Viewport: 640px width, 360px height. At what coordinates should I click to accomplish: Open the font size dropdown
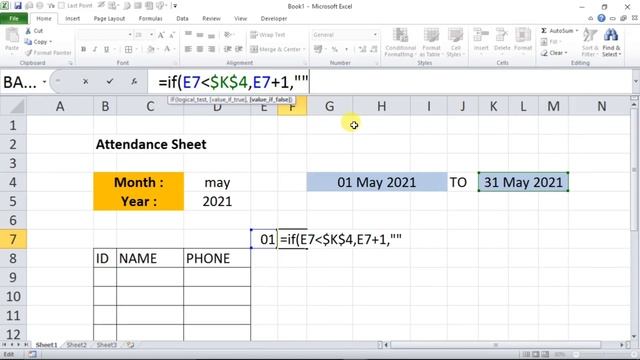tap(151, 35)
